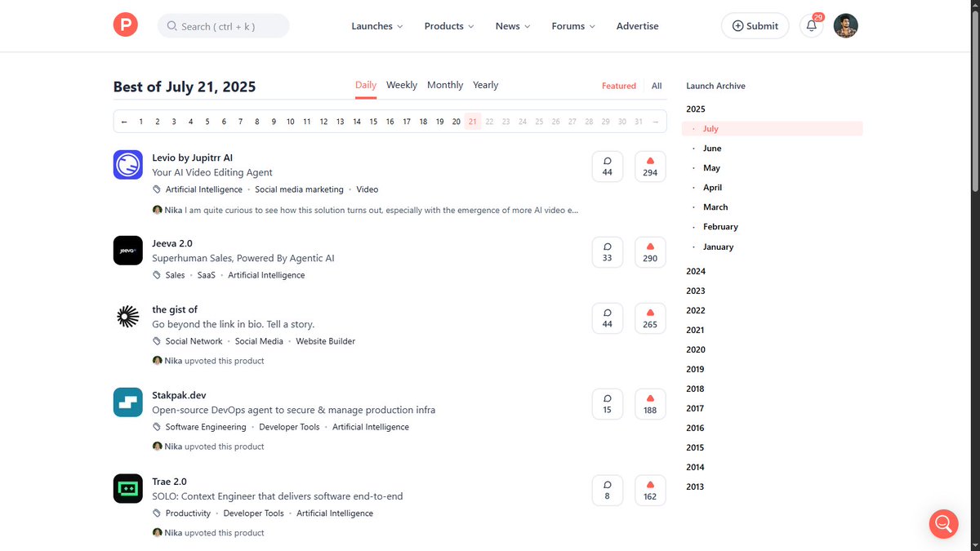
Task: Switch to the Daily tab
Action: 366,85
